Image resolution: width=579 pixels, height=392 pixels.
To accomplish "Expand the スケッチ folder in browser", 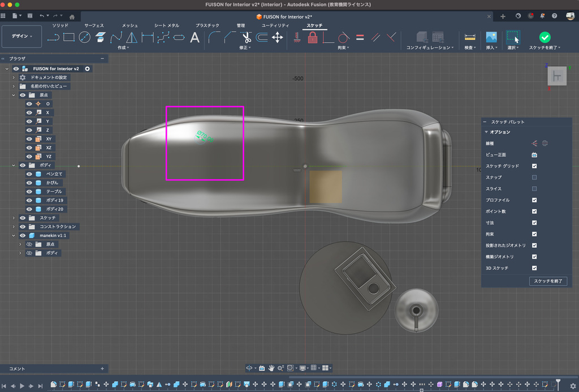I will [x=14, y=218].
